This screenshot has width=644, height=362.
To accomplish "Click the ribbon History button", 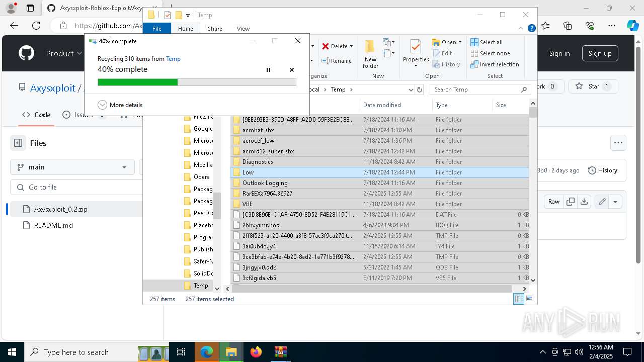I will coord(446,64).
